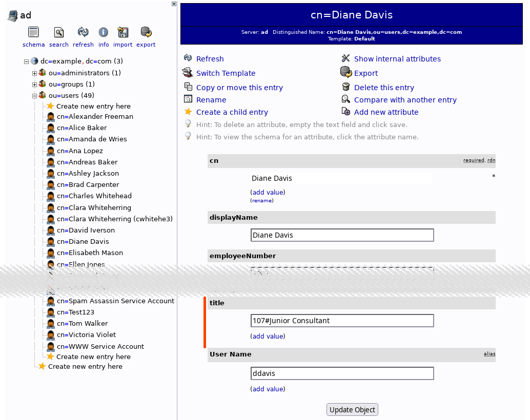Collapse the dc=example,dc=com node
530x420 pixels.
click(26, 61)
